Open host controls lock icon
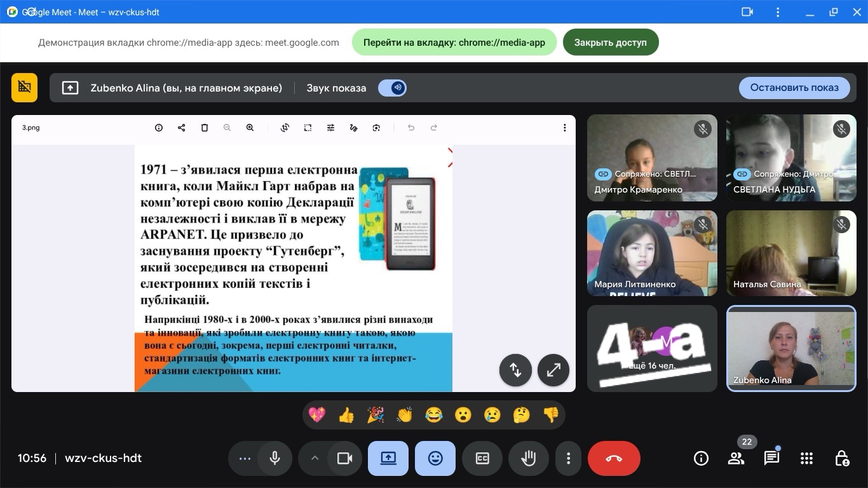 tap(842, 459)
